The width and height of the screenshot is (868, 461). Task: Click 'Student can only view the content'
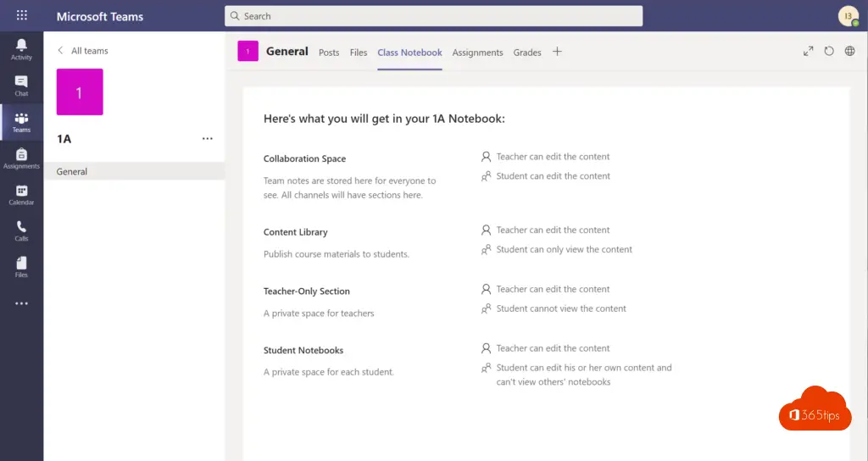tap(564, 250)
